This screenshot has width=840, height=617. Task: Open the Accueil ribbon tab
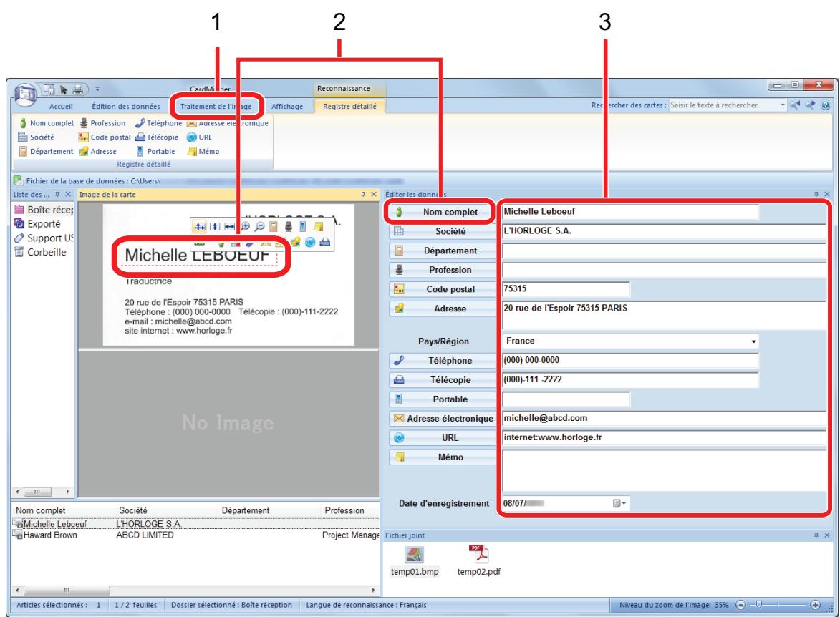coord(61,106)
